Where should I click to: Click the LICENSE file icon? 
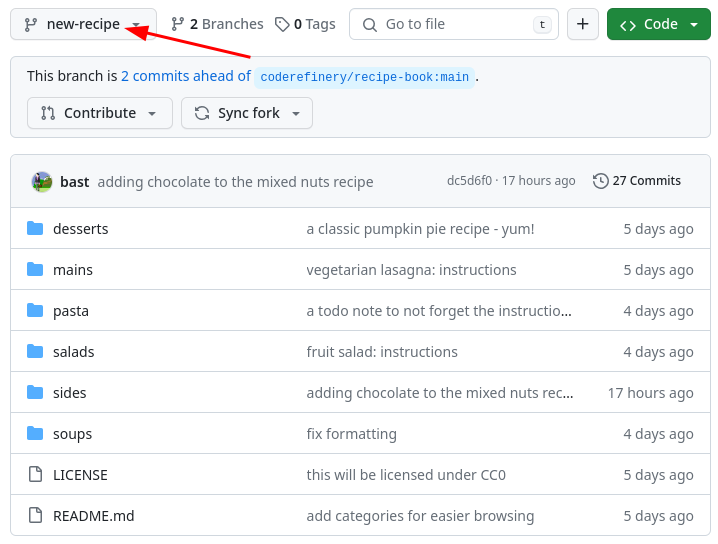(x=35, y=474)
